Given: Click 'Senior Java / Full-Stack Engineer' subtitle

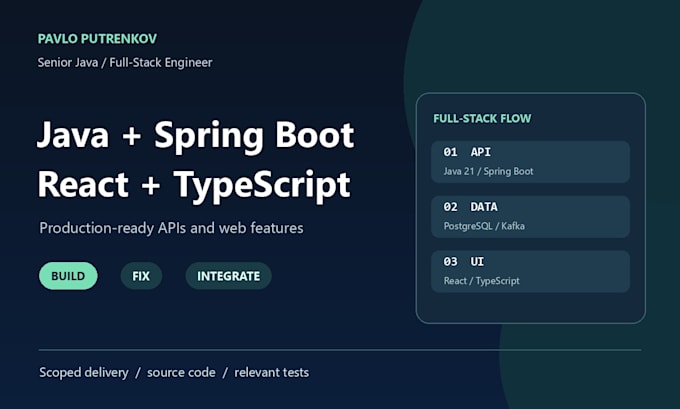Looking at the screenshot, I should pyautogui.click(x=125, y=62).
